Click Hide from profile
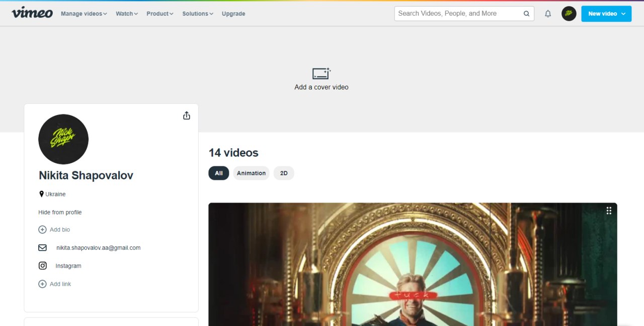644x326 pixels. (60, 212)
